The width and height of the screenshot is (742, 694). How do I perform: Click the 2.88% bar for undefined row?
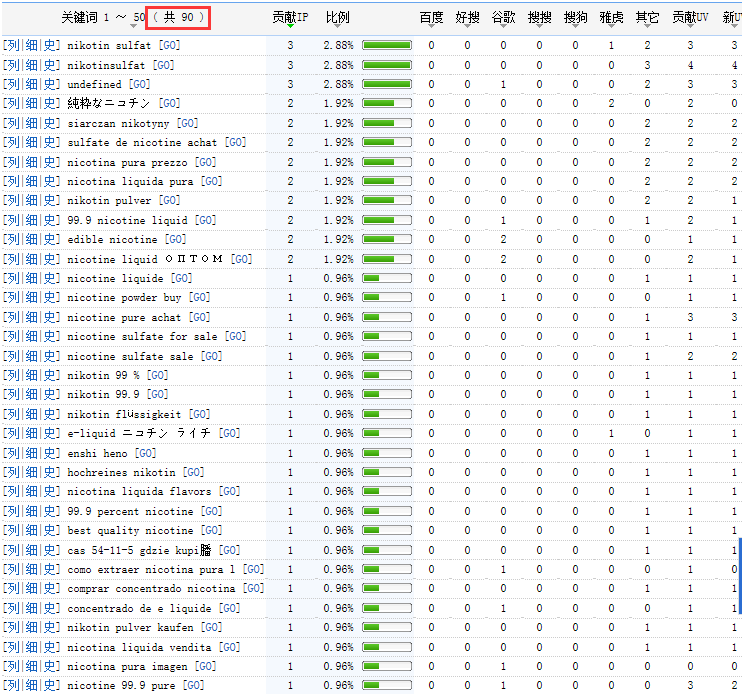click(x=386, y=85)
